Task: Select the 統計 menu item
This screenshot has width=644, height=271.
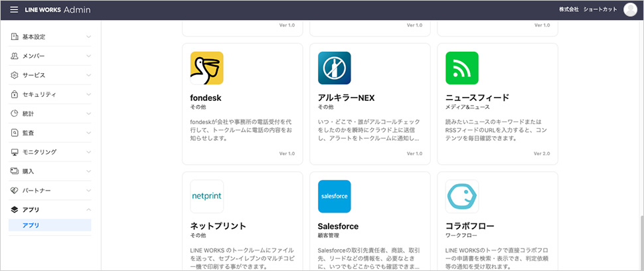Action: [50, 114]
